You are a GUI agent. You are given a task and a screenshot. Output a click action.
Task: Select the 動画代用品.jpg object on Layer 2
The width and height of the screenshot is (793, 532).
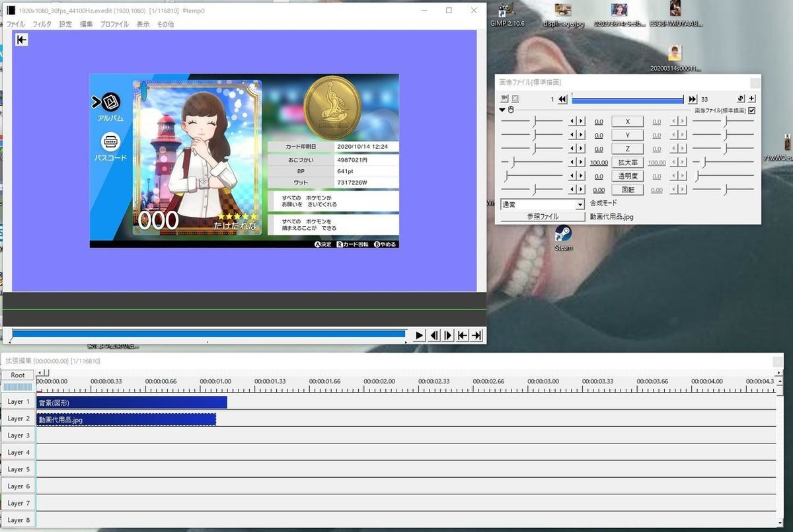[x=126, y=419]
